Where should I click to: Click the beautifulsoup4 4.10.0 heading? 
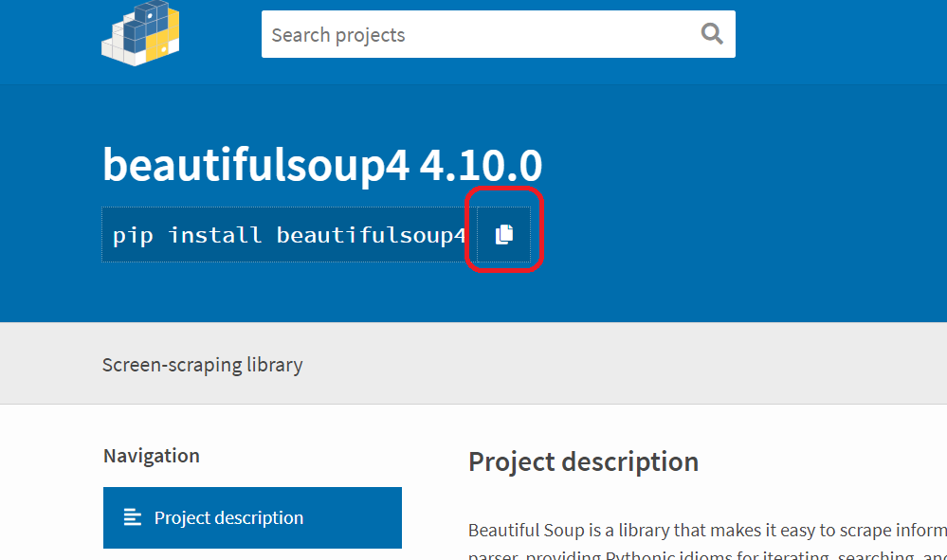click(x=322, y=165)
